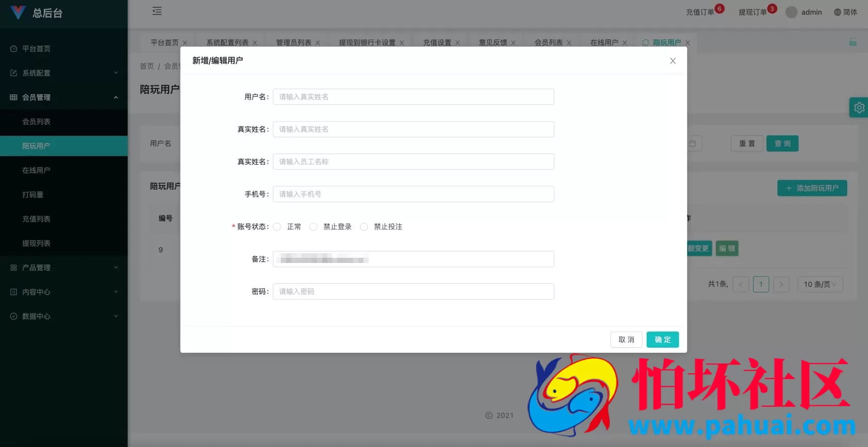Switch to the 充值设置 tab
Image resolution: width=868 pixels, height=447 pixels.
437,43
